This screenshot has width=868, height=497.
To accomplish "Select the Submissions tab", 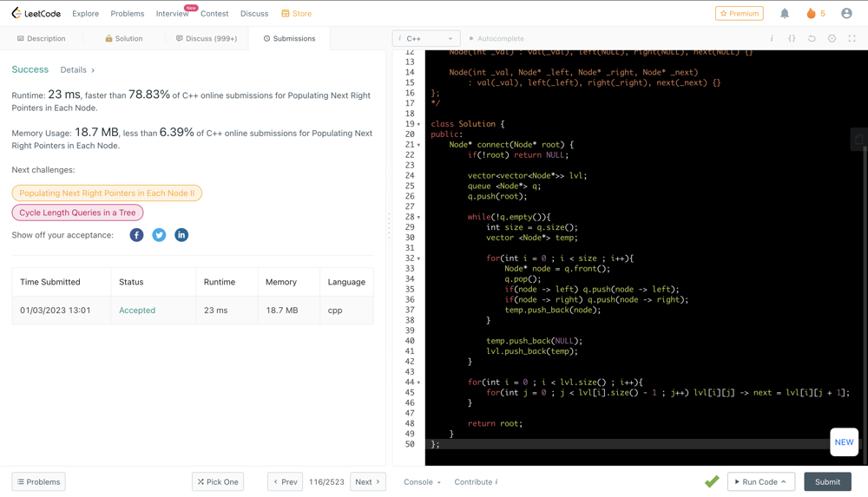I will (x=290, y=38).
